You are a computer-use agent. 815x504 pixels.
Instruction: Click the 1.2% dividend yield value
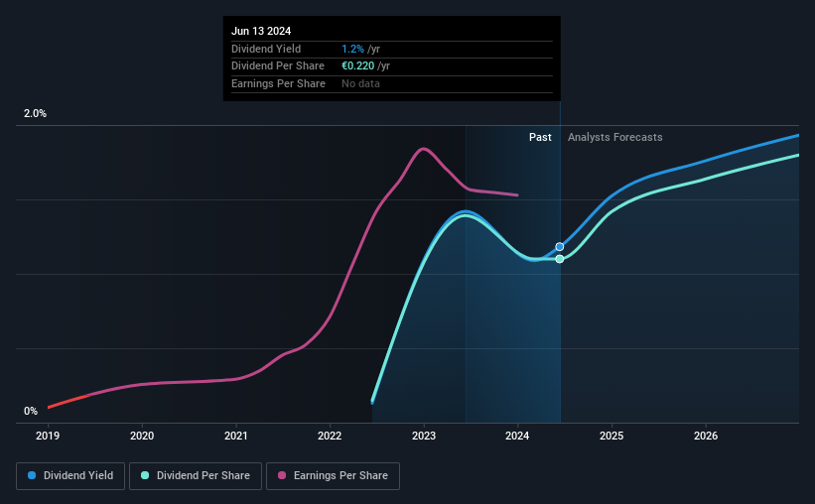coord(352,49)
